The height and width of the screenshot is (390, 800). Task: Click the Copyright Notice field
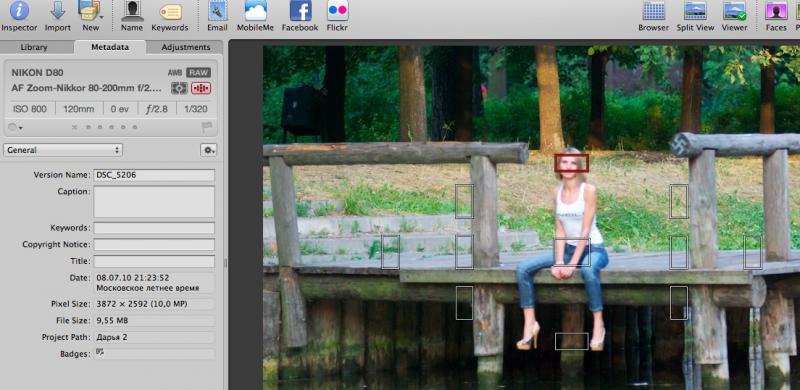(154, 245)
